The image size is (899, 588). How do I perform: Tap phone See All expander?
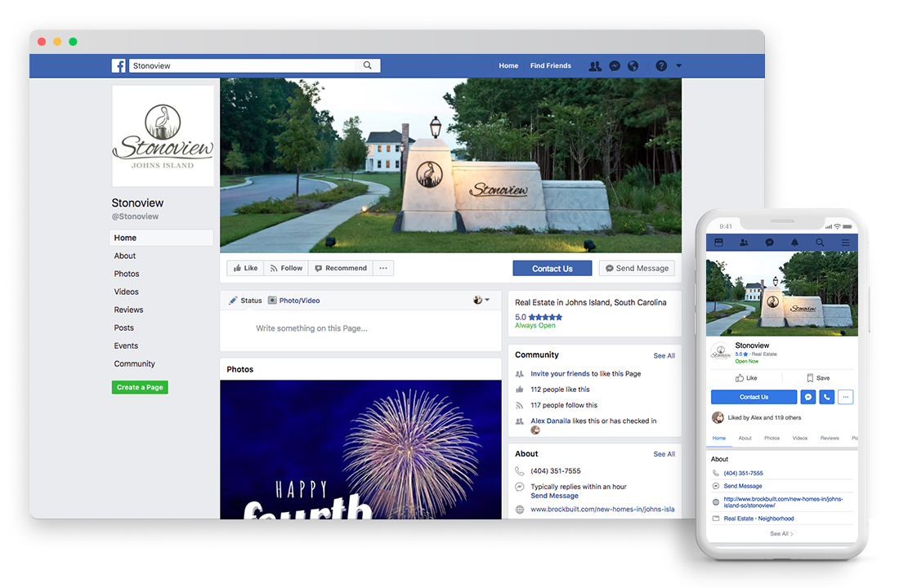click(x=781, y=534)
